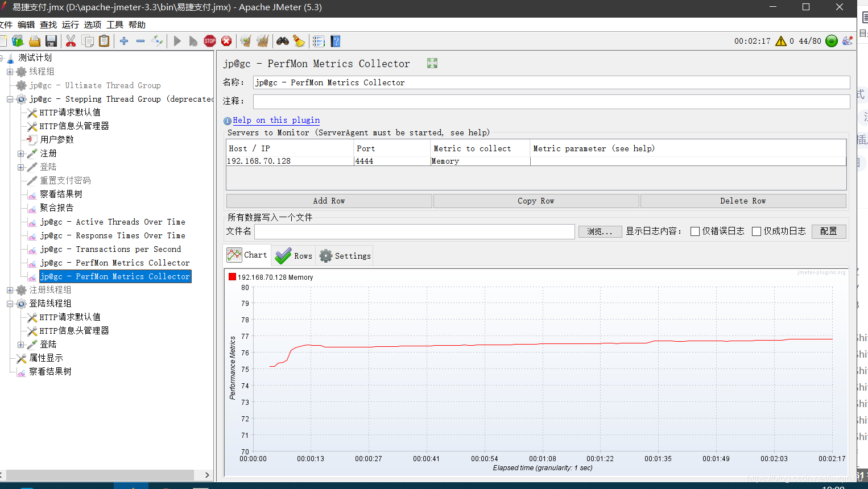
Task: Switch to the Settings tab
Action: 345,256
